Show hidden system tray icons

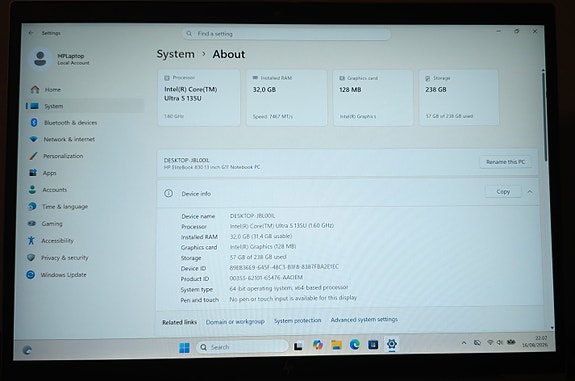464,343
